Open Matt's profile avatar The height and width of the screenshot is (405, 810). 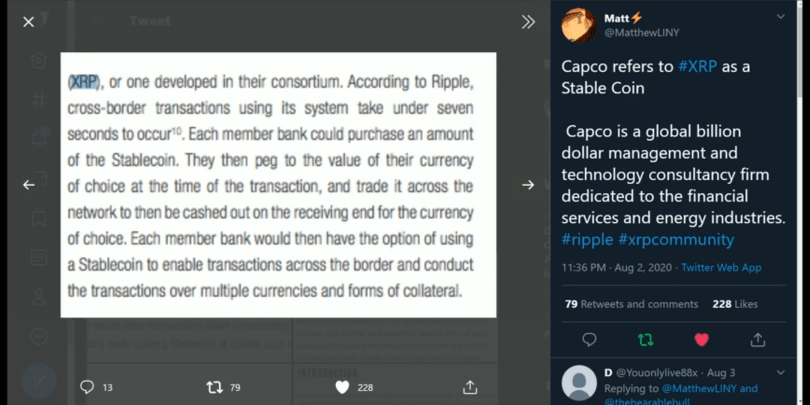579,25
